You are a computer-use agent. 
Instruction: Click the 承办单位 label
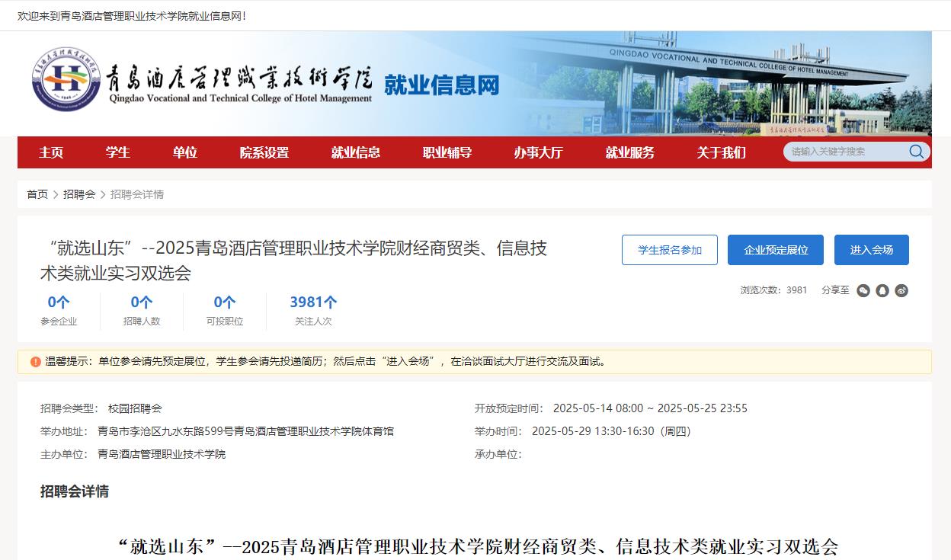[x=498, y=454]
